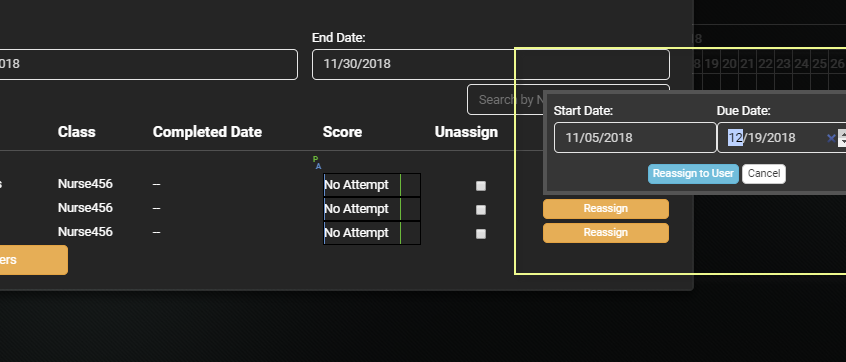
Task: Click the Class column header
Action: pyautogui.click(x=77, y=132)
